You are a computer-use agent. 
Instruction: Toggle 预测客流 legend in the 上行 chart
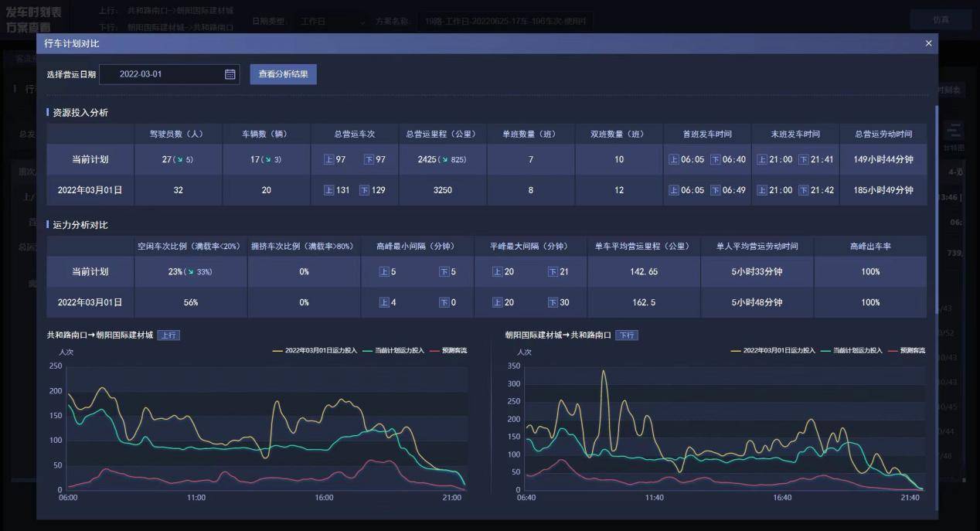[x=454, y=351]
